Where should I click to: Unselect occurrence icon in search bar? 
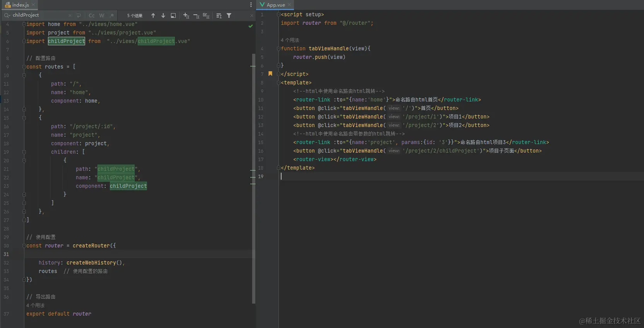coord(196,15)
